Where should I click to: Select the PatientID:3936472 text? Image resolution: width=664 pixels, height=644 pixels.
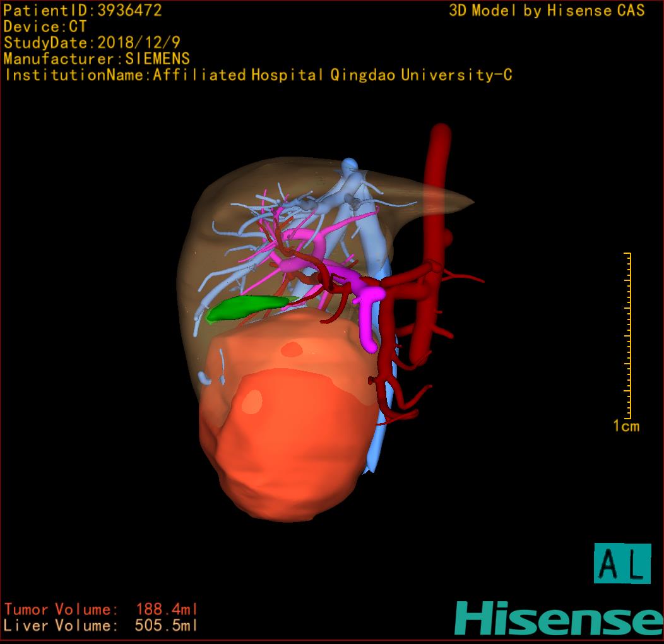pos(83,11)
